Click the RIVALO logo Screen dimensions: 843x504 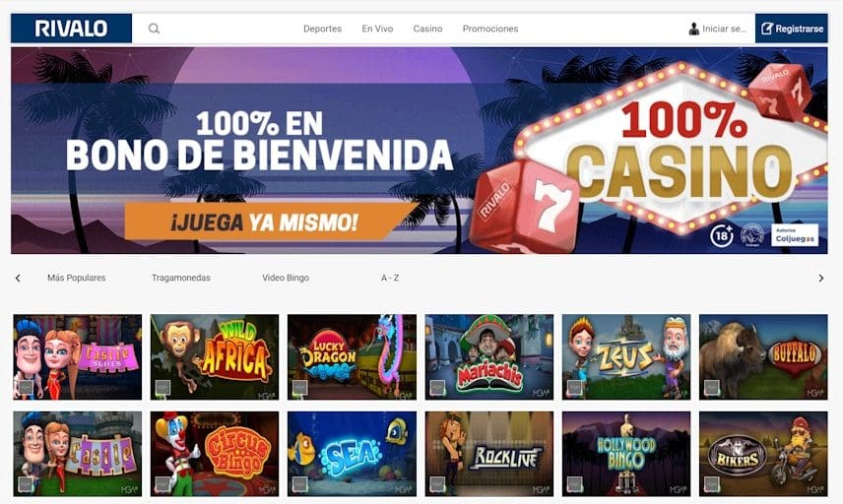pos(72,29)
